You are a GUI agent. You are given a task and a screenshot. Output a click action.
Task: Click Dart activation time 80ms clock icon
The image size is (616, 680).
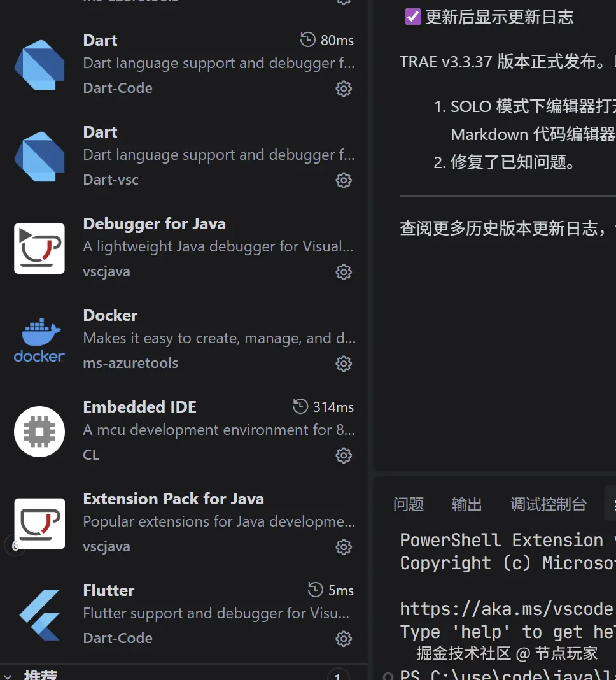(x=307, y=39)
